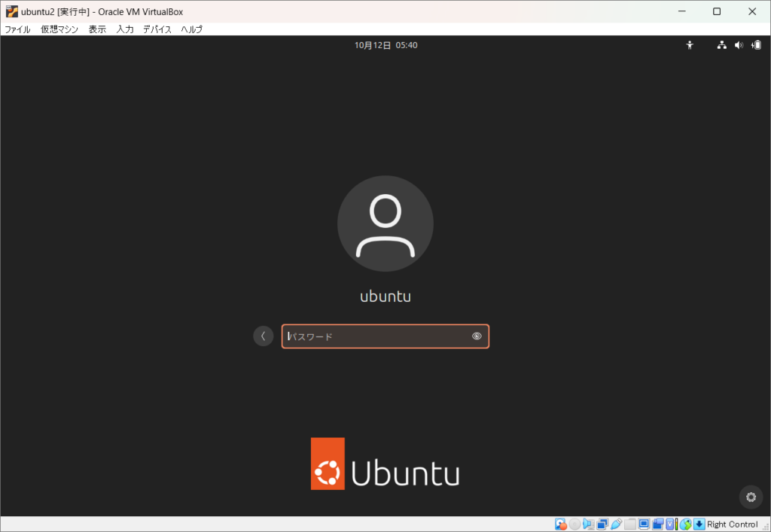The height and width of the screenshot is (532, 771).
Task: Click the V chip virtualization features icon
Action: click(x=669, y=524)
